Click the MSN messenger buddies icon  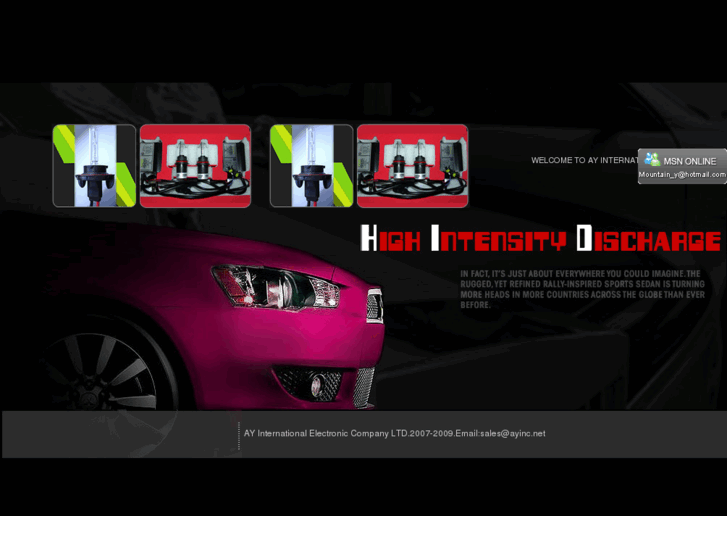(x=652, y=159)
